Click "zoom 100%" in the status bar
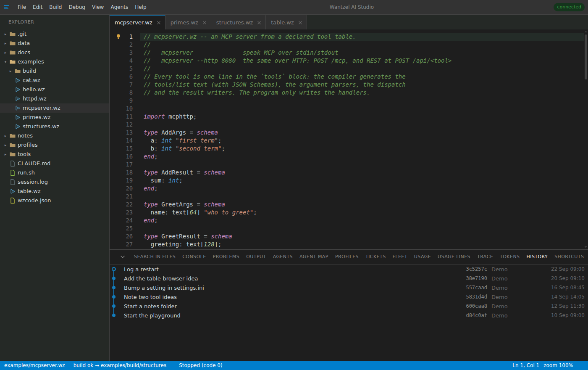Image resolution: width=588 pixels, height=370 pixels. click(x=558, y=365)
